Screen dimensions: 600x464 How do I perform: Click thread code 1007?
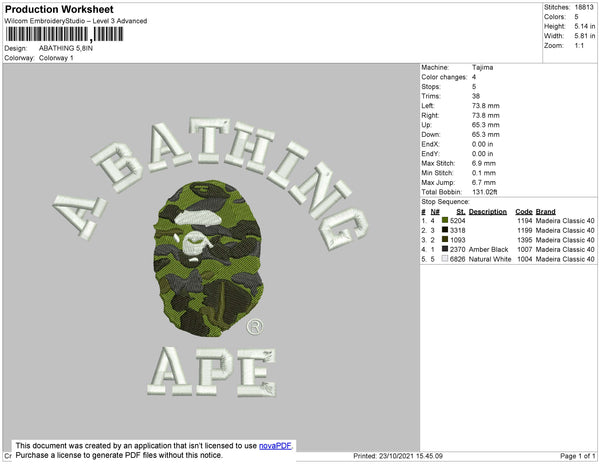click(525, 249)
